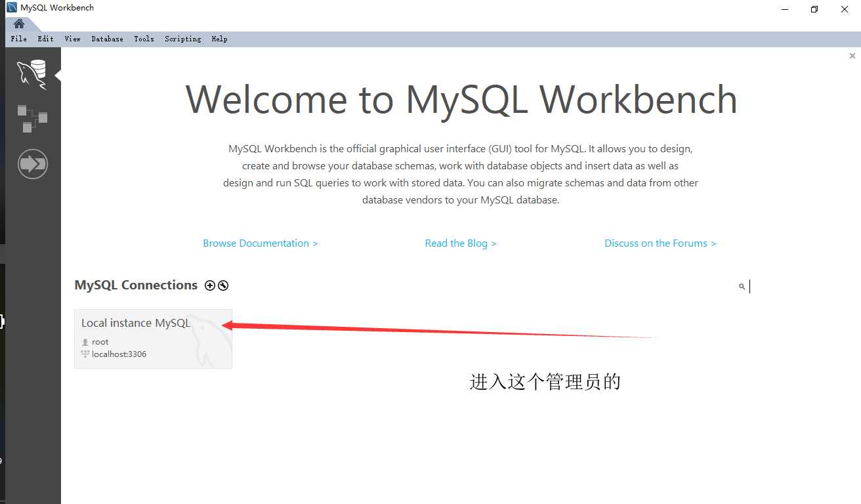
Task: Select the MySQL connections dolphin sidebar icon
Action: pyautogui.click(x=32, y=74)
